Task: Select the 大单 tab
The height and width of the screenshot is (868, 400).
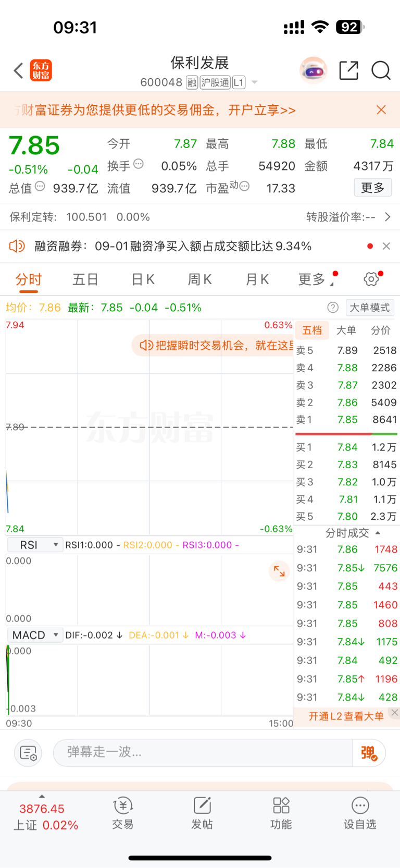Action: tap(346, 330)
